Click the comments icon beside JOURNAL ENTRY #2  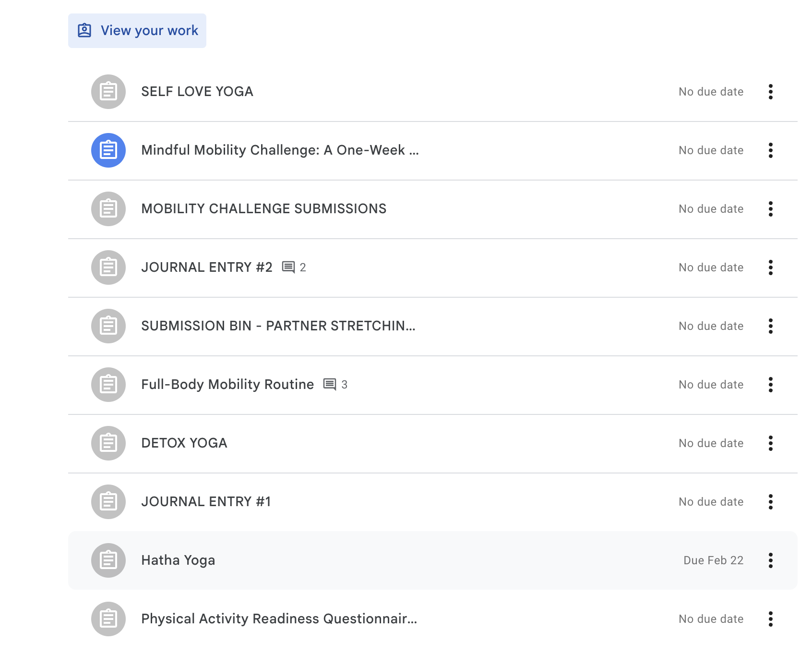click(x=288, y=267)
